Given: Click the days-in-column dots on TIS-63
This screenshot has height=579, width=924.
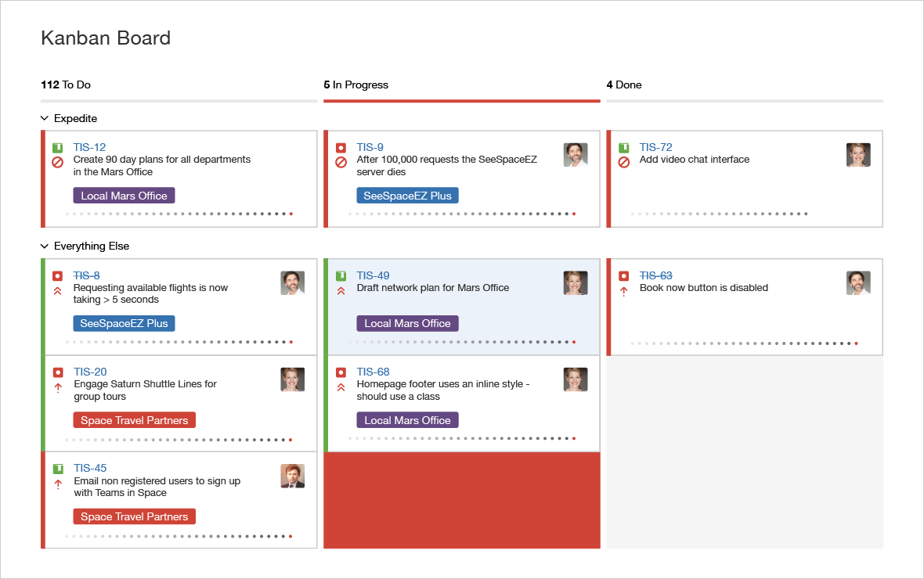Looking at the screenshot, I should 744,343.
